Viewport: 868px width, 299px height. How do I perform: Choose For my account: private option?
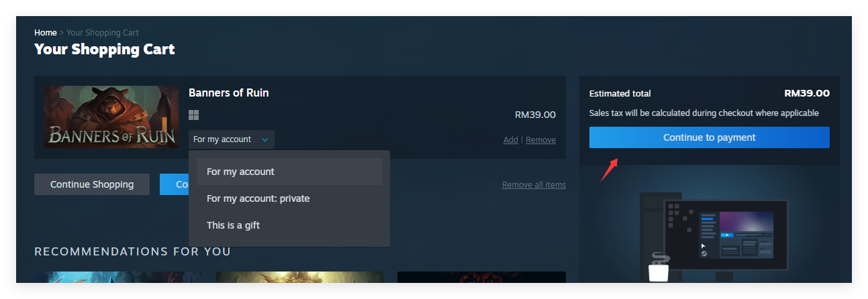[289, 198]
